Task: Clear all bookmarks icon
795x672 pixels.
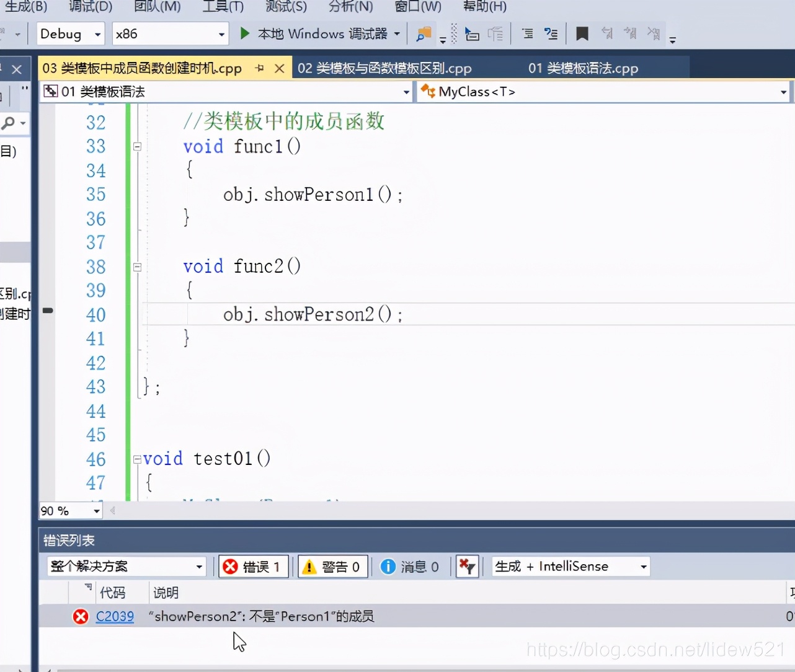Action: [x=655, y=33]
